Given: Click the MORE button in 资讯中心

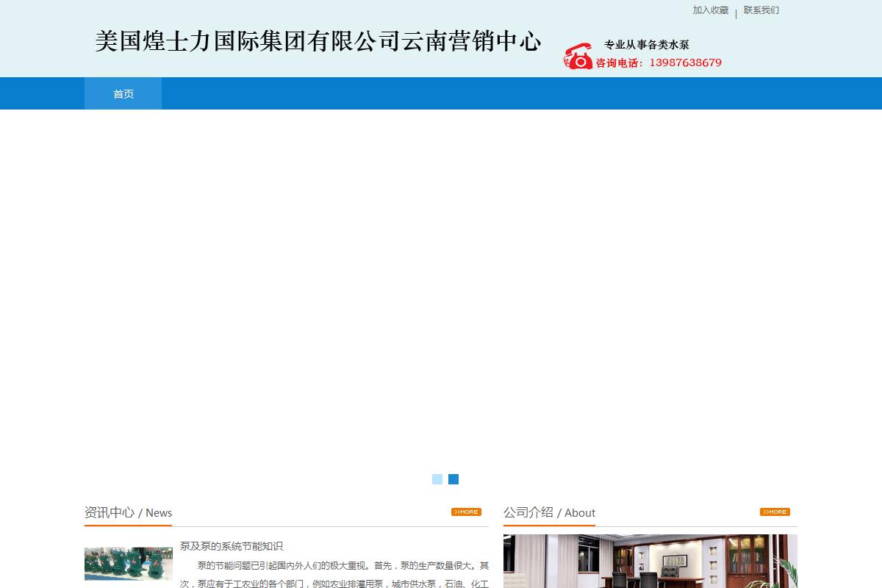Looking at the screenshot, I should (x=466, y=512).
